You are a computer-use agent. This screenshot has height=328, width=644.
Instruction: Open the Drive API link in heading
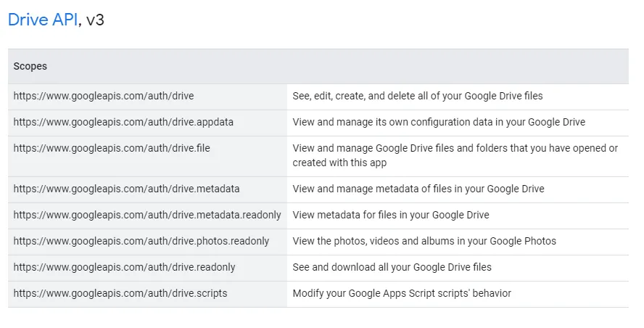pyautogui.click(x=42, y=20)
